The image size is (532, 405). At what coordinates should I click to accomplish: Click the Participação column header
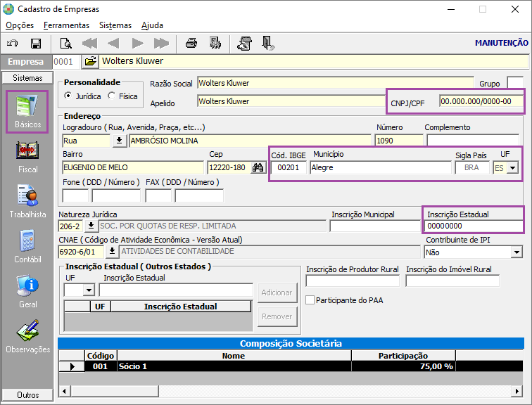tap(403, 356)
